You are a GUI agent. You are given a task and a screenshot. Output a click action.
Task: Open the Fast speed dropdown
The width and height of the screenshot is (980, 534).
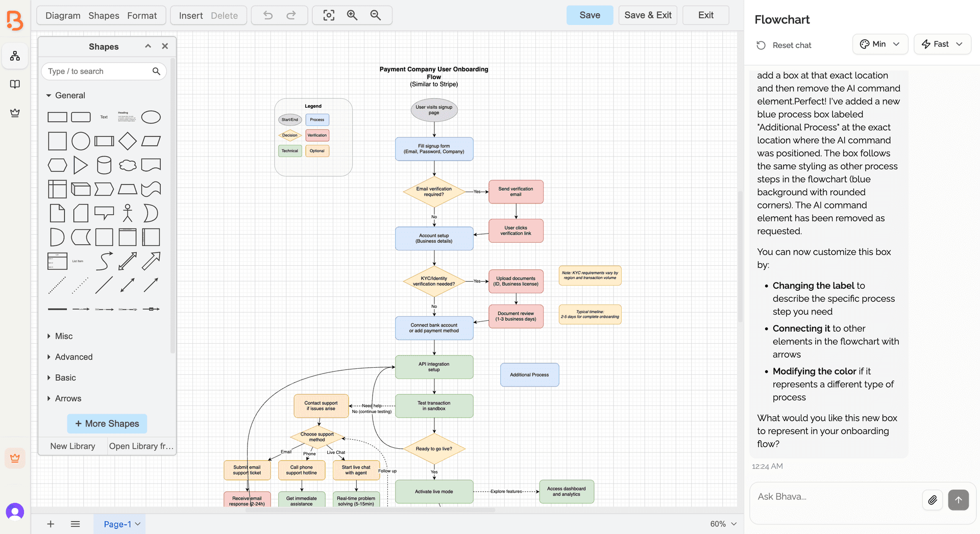pyautogui.click(x=942, y=44)
